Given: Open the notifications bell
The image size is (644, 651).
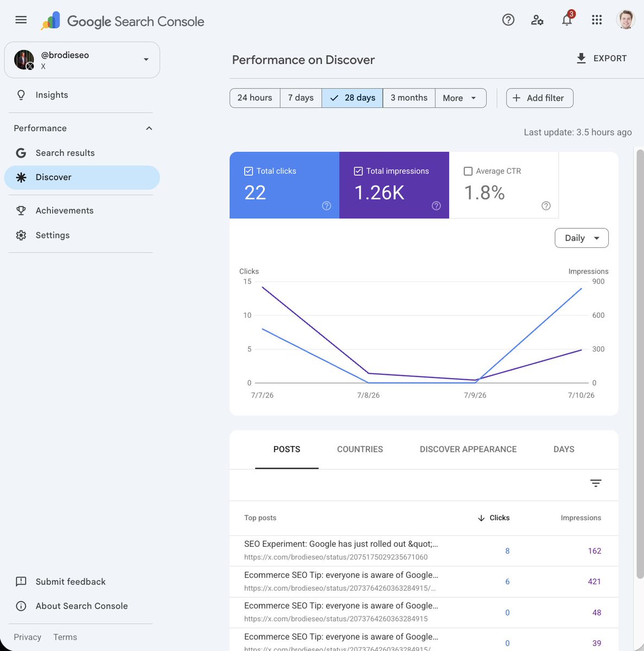Looking at the screenshot, I should [567, 20].
